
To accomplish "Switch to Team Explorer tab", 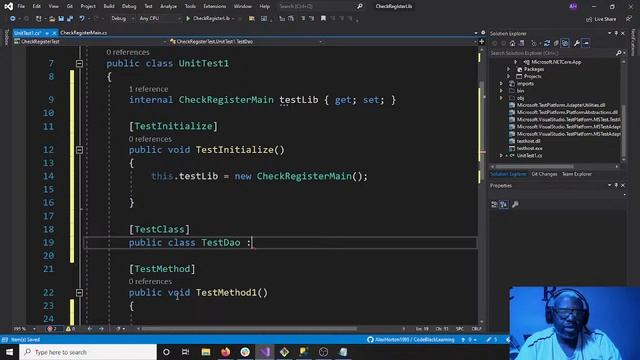I will (x=577, y=174).
